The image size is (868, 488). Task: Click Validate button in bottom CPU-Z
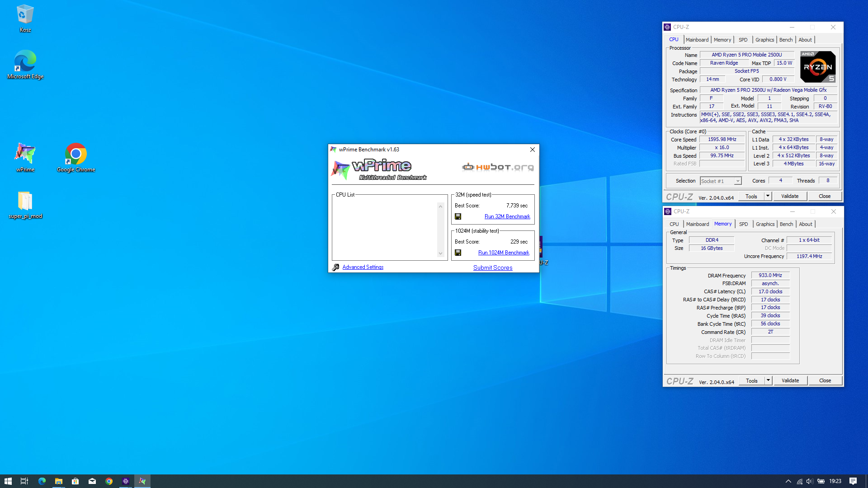tap(790, 380)
